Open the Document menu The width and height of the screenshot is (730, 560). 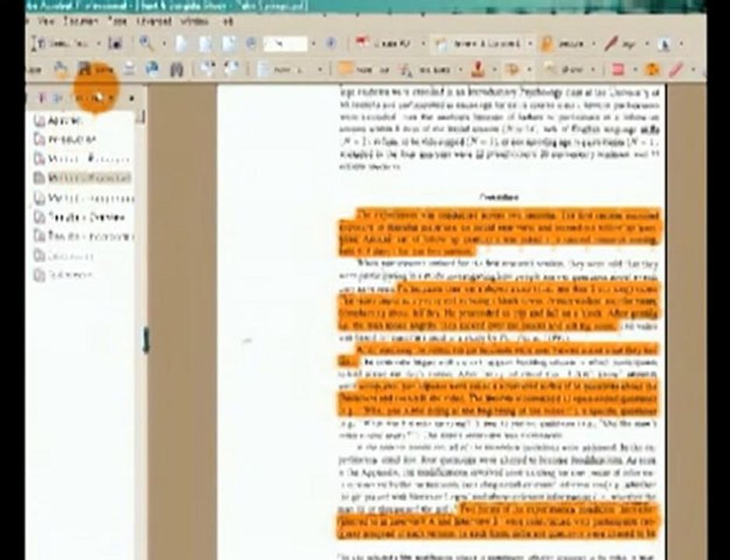(81, 22)
